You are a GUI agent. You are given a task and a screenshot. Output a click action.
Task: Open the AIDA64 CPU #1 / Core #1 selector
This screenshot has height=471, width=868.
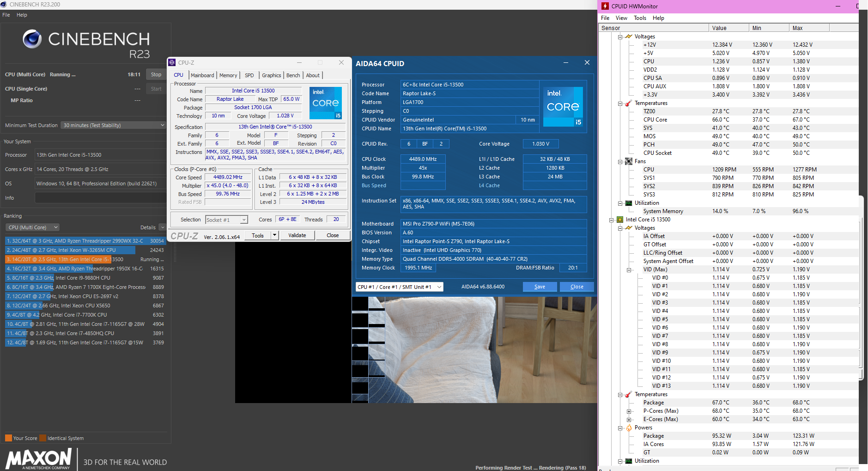click(400, 287)
